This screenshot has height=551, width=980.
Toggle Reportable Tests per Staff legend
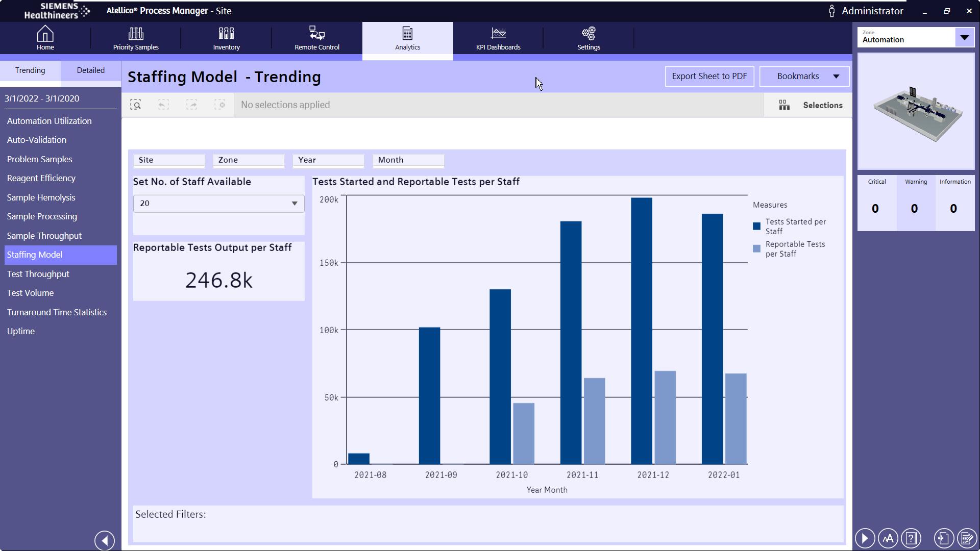pos(794,249)
